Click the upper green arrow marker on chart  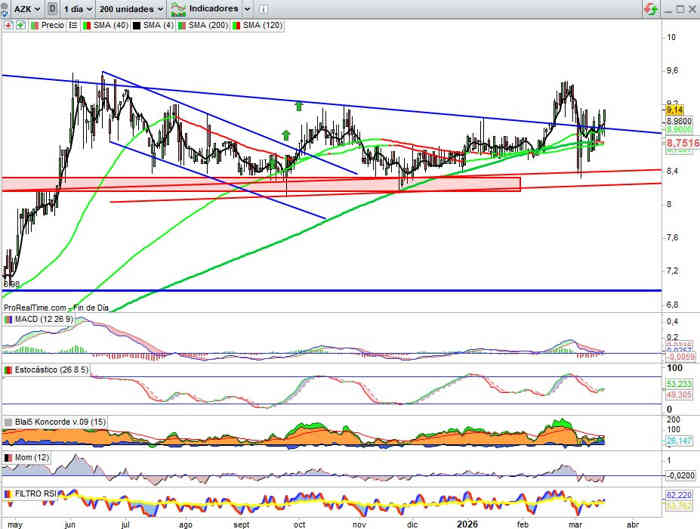(298, 104)
